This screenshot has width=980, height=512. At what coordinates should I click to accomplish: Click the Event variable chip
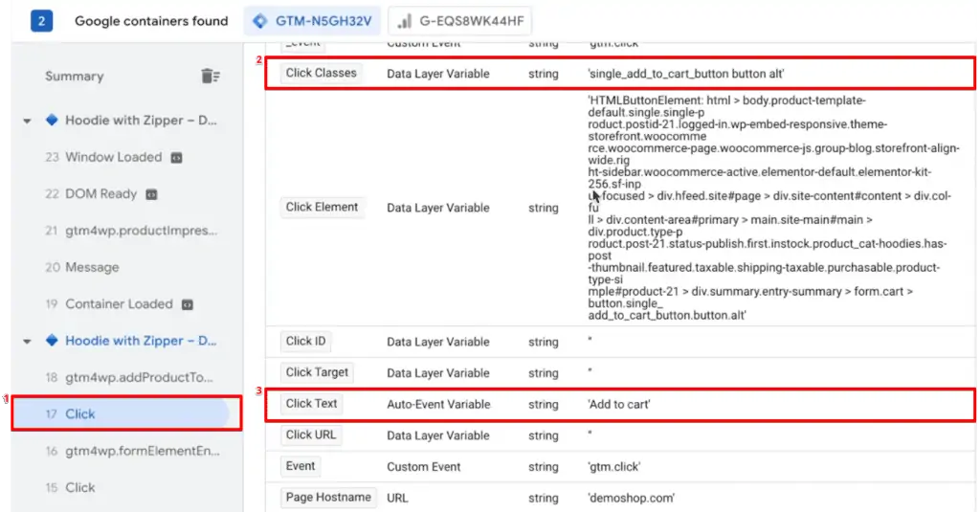pyautogui.click(x=301, y=466)
